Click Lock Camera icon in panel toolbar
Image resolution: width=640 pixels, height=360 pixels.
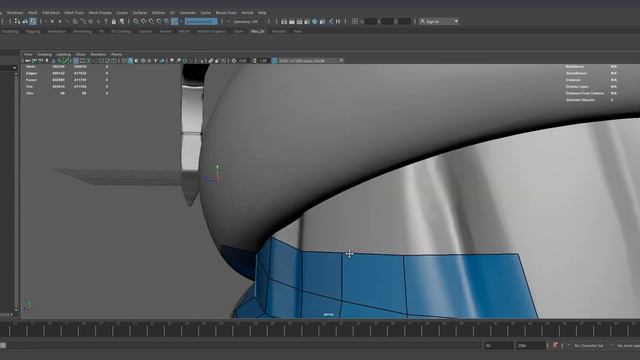click(34, 61)
